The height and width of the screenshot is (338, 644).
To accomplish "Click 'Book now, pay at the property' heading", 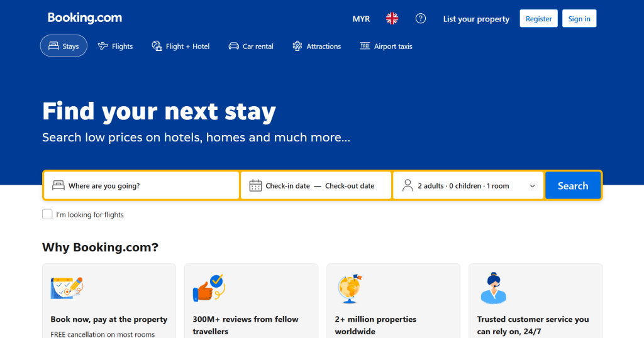I will [109, 319].
